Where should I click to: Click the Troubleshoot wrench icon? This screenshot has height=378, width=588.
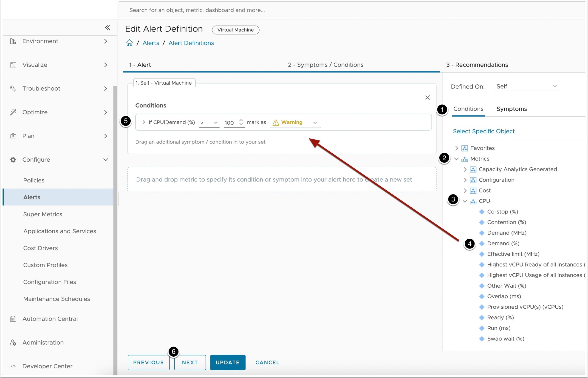pos(13,88)
